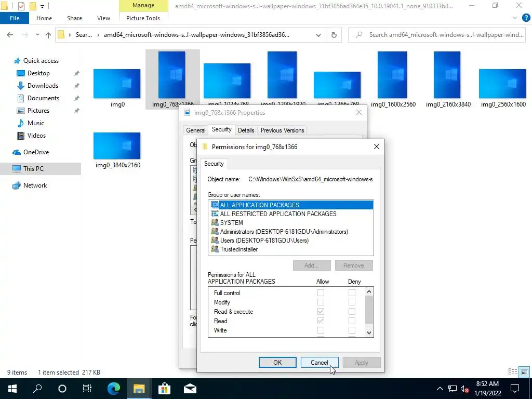Open Documents folder in the sidebar
Screen dimensions: 532x399
(x=43, y=98)
